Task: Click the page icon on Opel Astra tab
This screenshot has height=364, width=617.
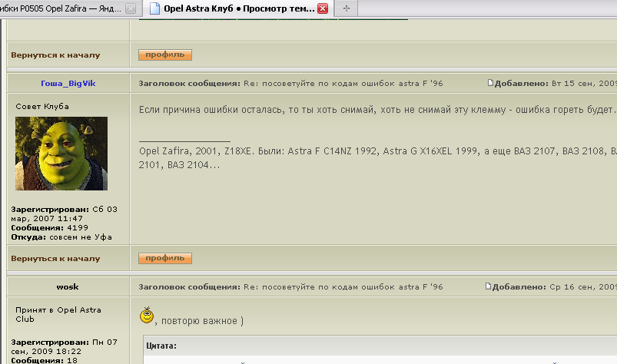Action: [x=154, y=8]
